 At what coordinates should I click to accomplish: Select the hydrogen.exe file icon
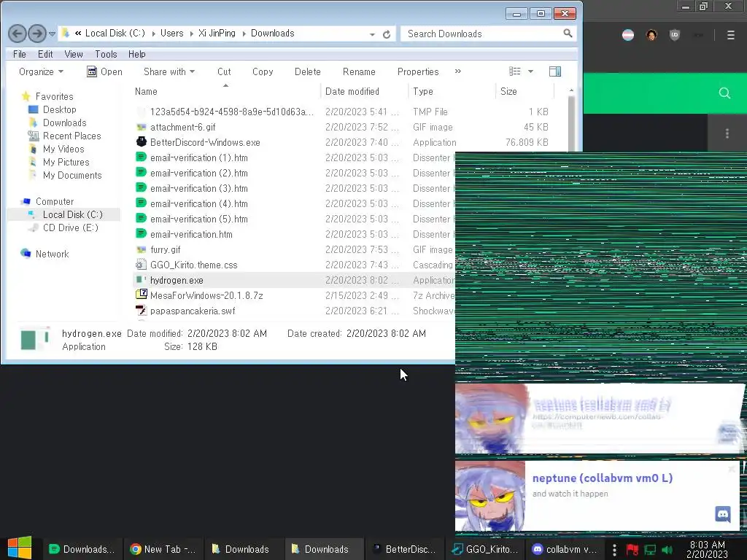click(141, 280)
